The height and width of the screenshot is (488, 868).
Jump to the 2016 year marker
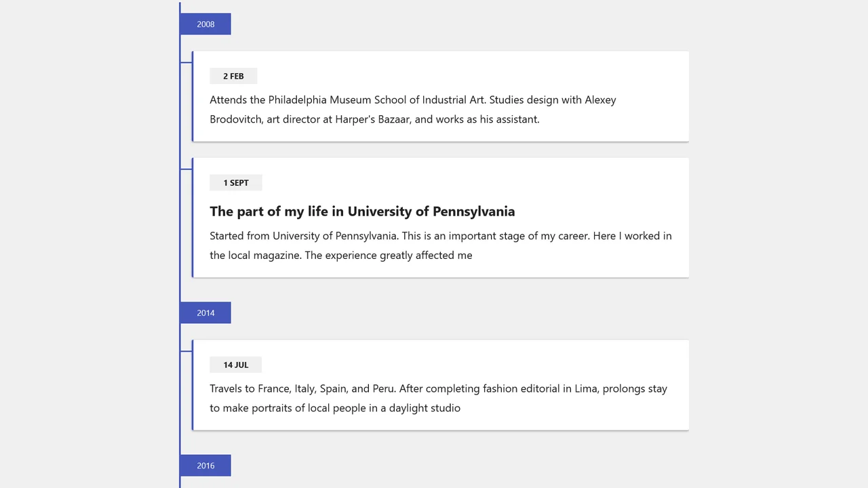[205, 466]
